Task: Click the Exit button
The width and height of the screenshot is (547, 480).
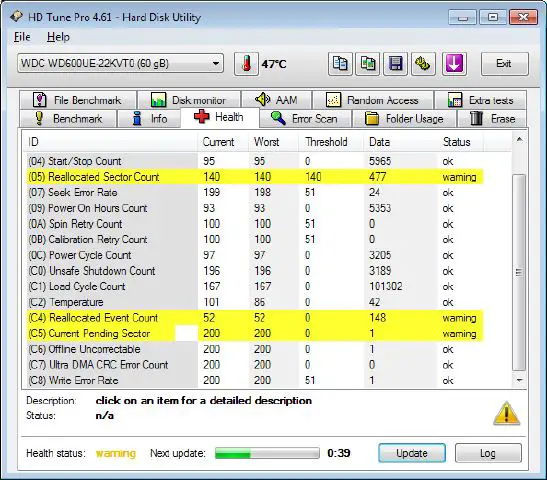Action: [504, 64]
